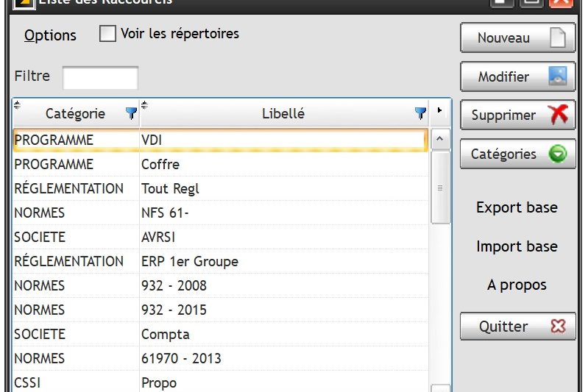Click the vertical scrollbar thumb of the list
The height and width of the screenshot is (392, 588).
pyautogui.click(x=440, y=188)
